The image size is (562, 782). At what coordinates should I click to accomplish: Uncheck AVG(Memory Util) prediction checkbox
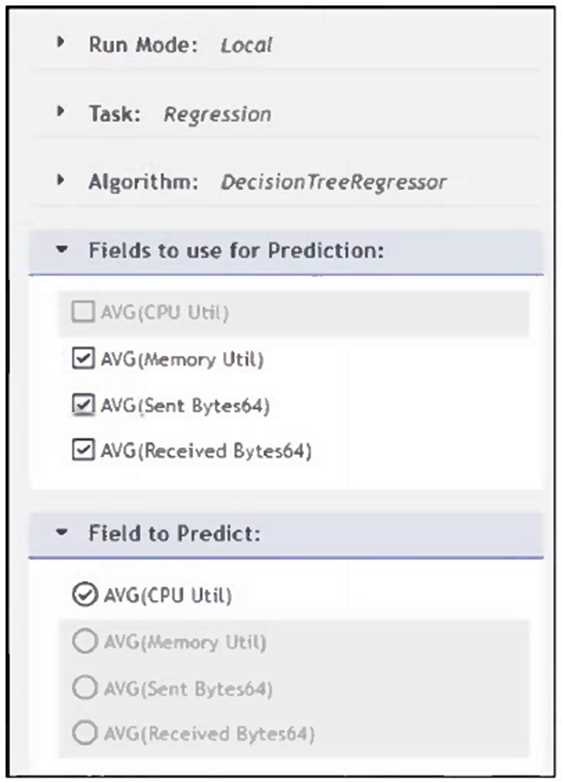click(83, 359)
